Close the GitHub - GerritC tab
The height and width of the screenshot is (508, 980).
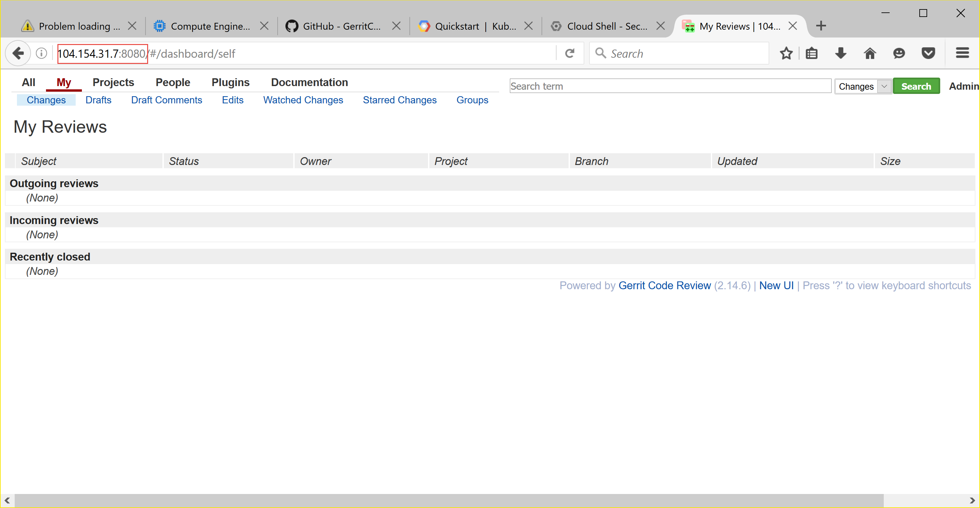pos(396,26)
